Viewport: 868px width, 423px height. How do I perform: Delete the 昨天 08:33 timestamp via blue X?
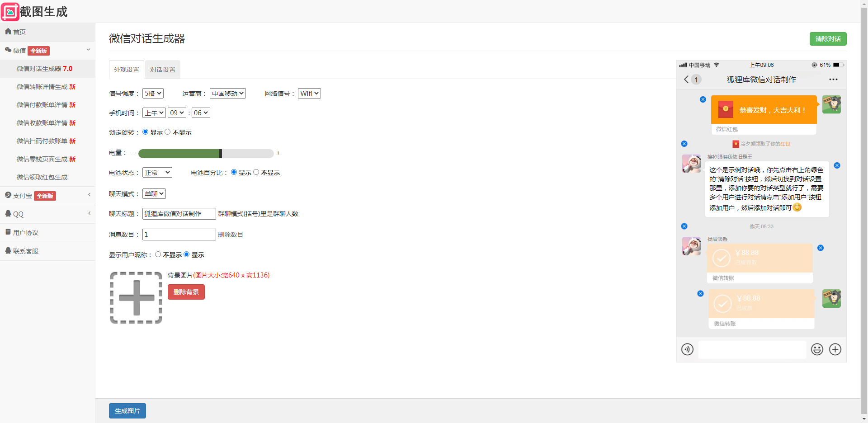(684, 226)
